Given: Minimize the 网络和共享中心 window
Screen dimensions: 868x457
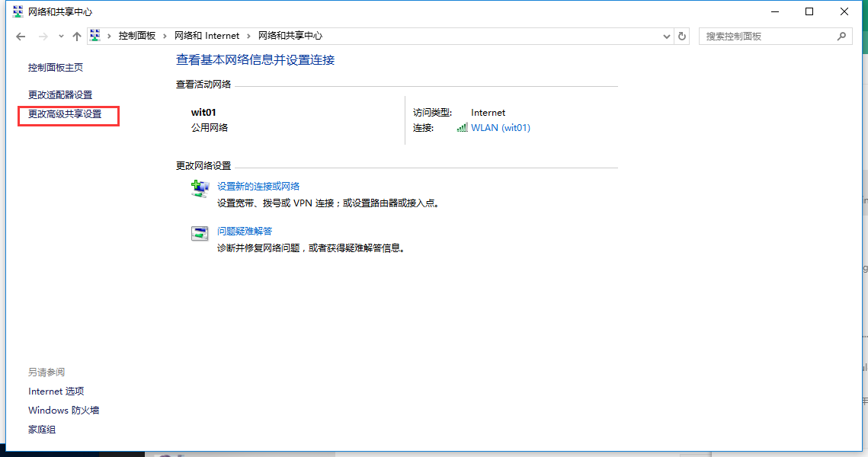Looking at the screenshot, I should click(775, 11).
